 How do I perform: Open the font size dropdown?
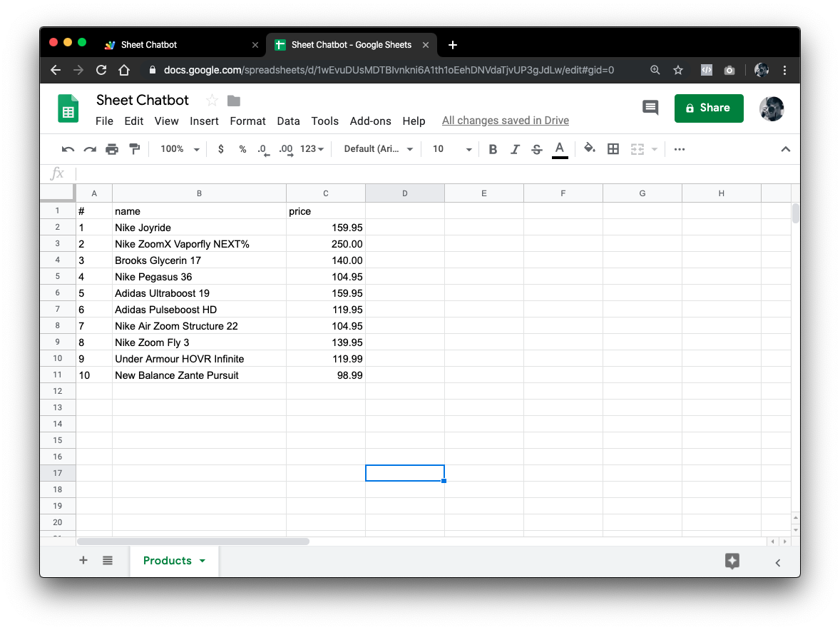(x=452, y=149)
